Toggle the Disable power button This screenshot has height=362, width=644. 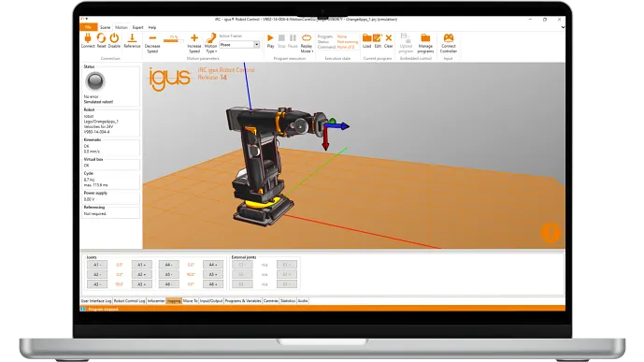pos(114,38)
